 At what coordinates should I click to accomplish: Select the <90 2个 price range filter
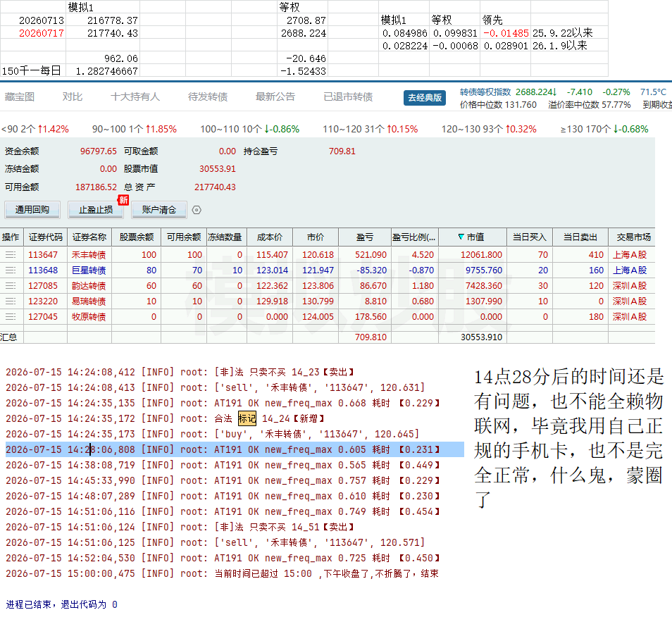point(35,129)
